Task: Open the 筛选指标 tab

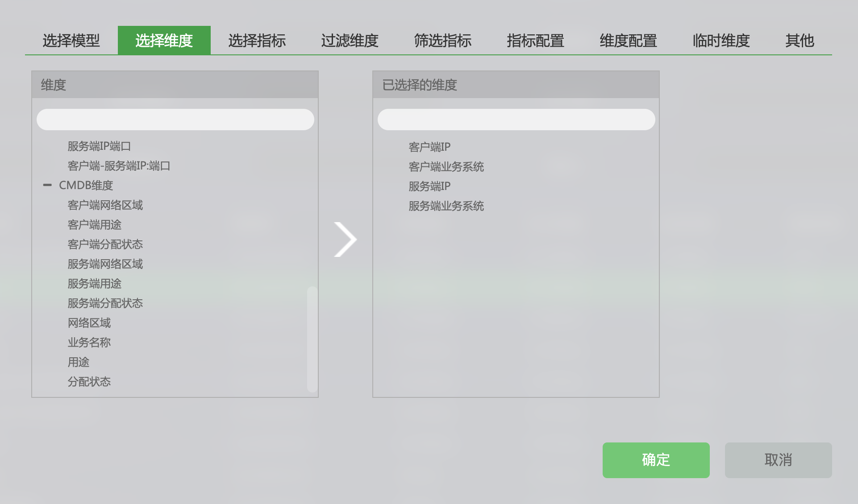Action: (443, 41)
